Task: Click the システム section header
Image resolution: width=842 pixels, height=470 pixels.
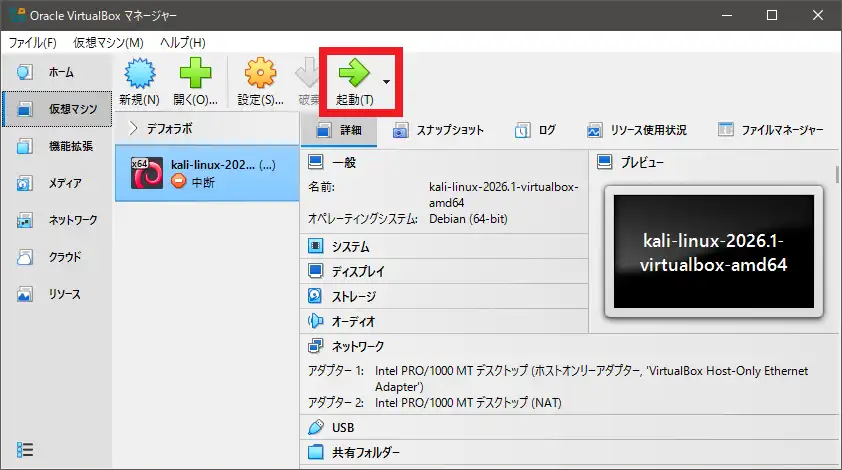Action: 444,247
